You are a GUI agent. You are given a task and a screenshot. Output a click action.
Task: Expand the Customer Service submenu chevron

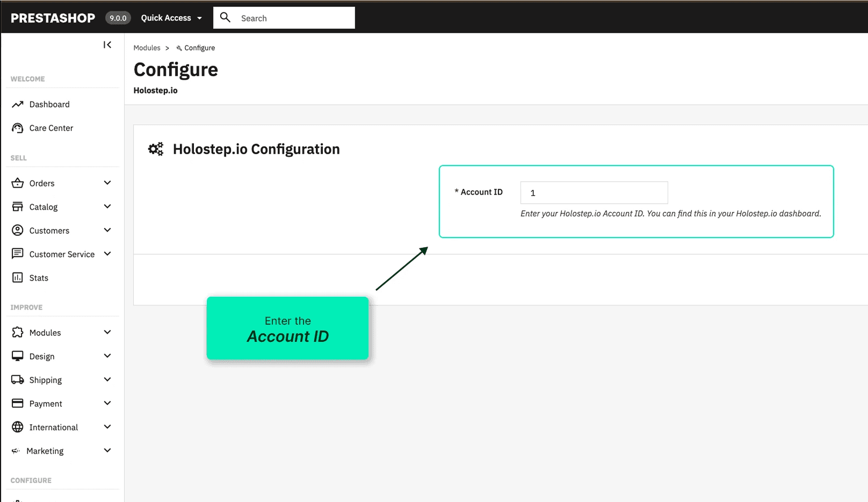point(107,254)
